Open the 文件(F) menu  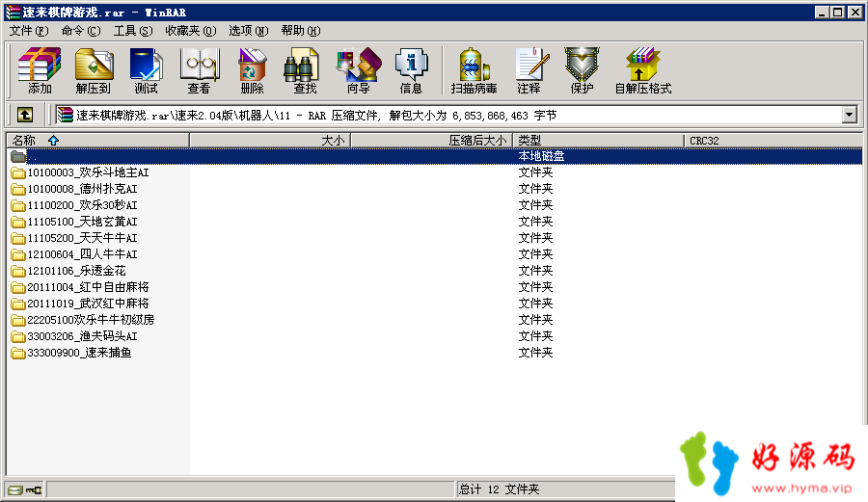(29, 31)
